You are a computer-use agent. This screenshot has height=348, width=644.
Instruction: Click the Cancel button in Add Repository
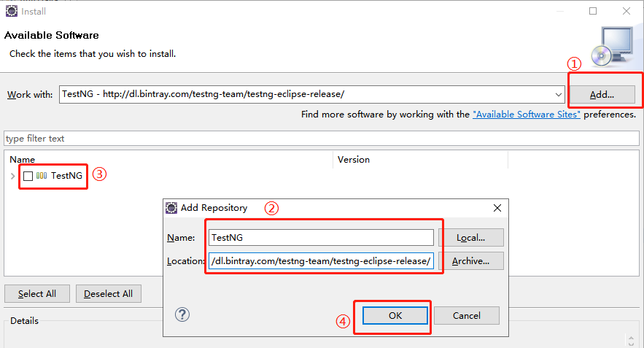467,316
